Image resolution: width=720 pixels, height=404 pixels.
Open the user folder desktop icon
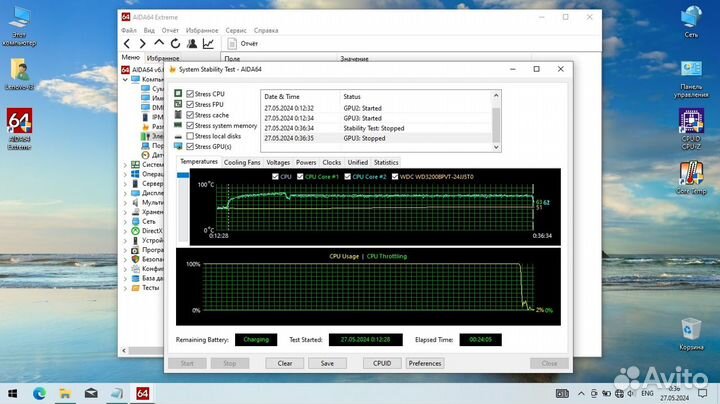pos(19,74)
